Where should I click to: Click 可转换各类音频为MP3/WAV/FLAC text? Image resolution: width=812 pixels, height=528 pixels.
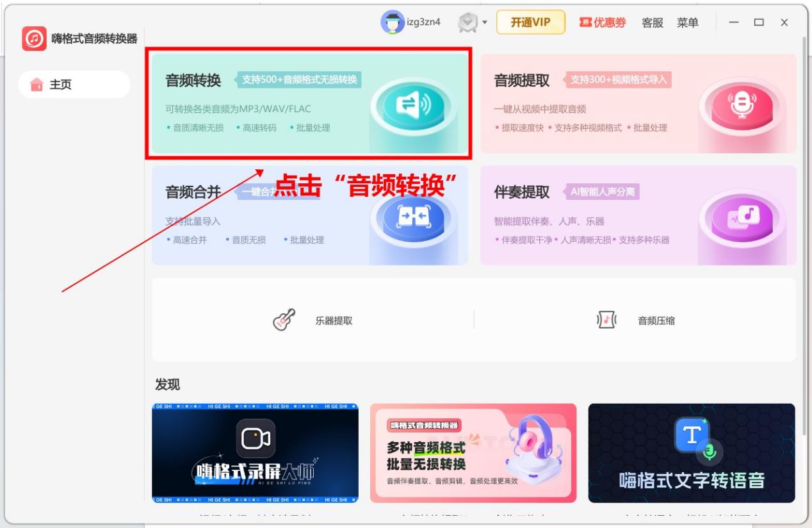238,109
